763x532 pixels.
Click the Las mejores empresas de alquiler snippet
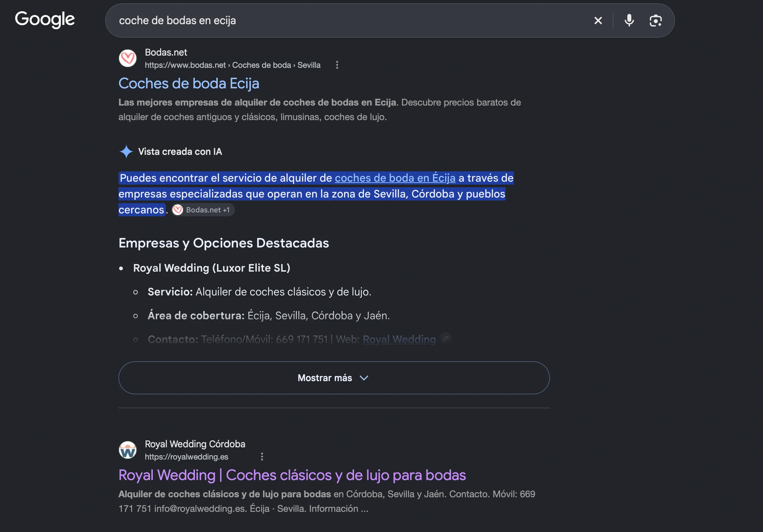click(x=319, y=110)
